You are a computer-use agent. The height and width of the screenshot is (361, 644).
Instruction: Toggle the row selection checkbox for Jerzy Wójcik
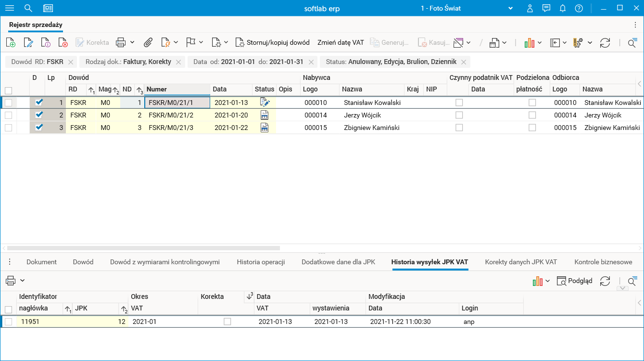point(8,115)
